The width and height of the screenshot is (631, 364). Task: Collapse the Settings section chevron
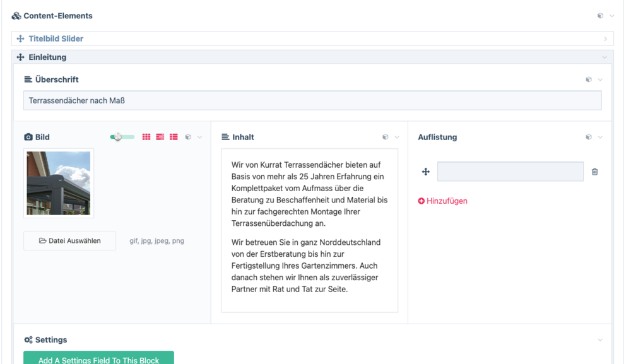(599, 340)
